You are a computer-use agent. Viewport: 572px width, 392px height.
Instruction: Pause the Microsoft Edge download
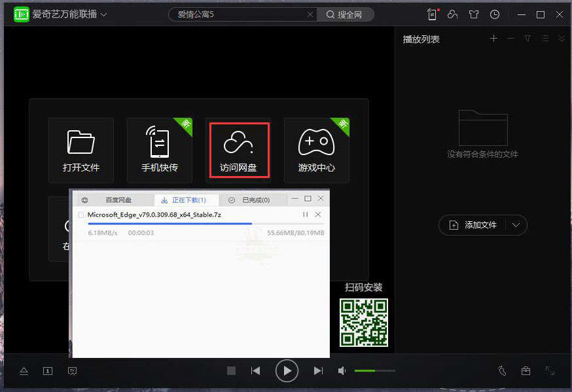(x=305, y=214)
